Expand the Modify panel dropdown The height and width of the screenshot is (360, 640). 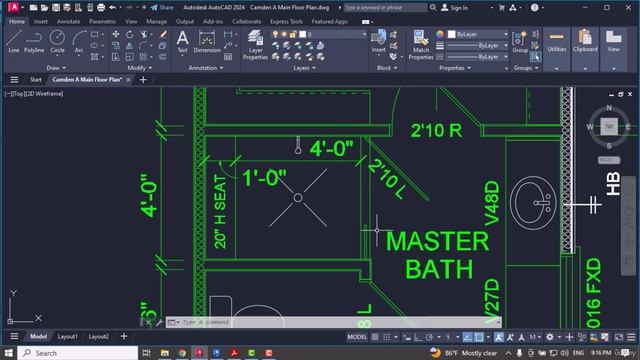tap(140, 68)
